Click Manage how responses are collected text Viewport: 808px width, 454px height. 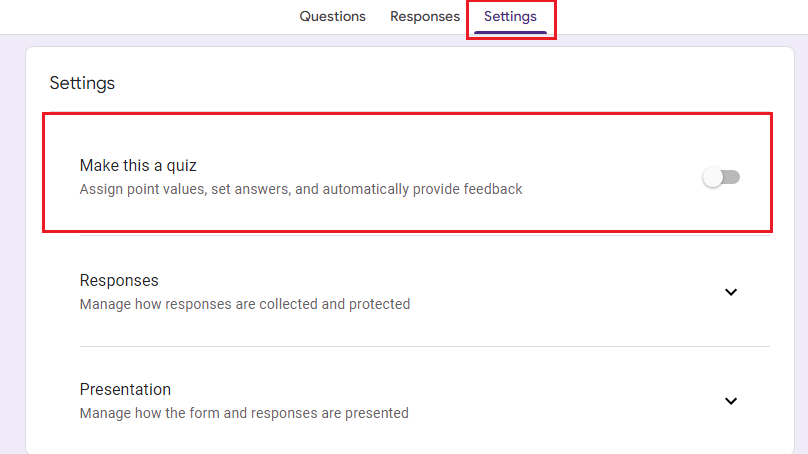[x=245, y=304]
